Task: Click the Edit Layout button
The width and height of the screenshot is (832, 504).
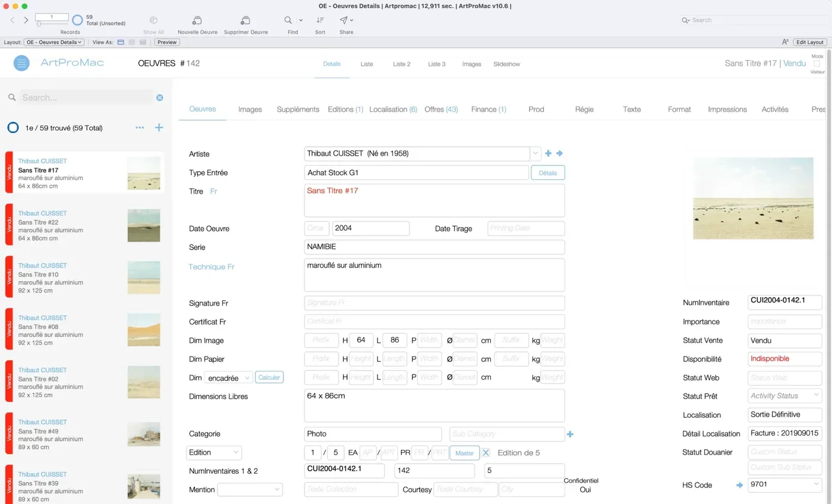Action: tap(810, 42)
